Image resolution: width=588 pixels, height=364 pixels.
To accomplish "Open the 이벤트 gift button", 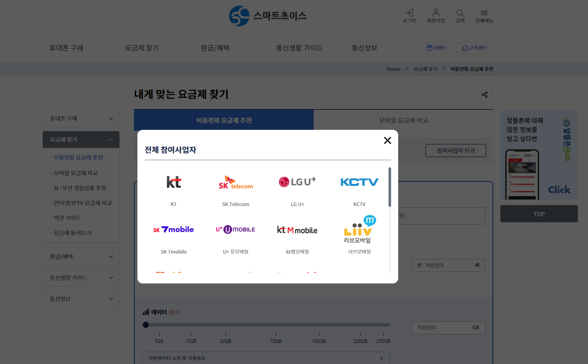I will pyautogui.click(x=436, y=48).
